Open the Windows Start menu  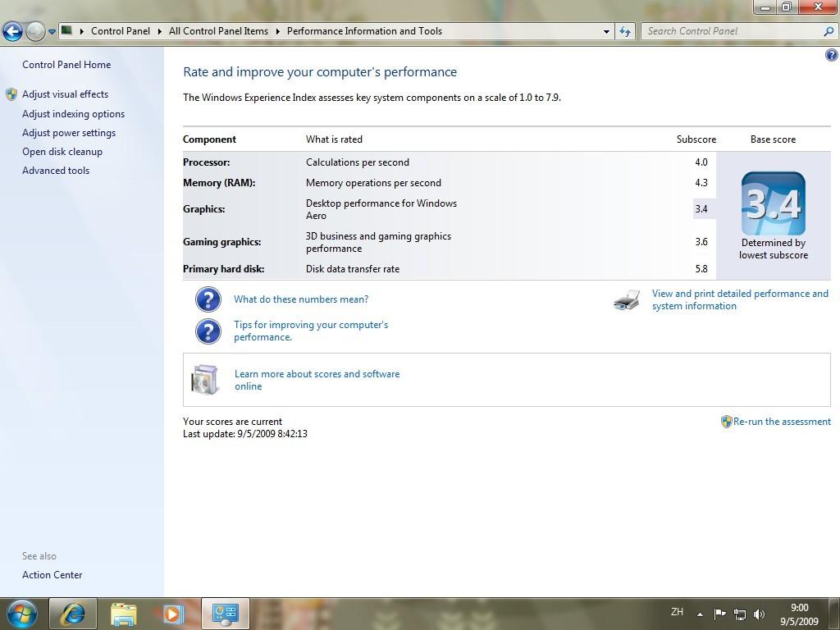pyautogui.click(x=21, y=614)
